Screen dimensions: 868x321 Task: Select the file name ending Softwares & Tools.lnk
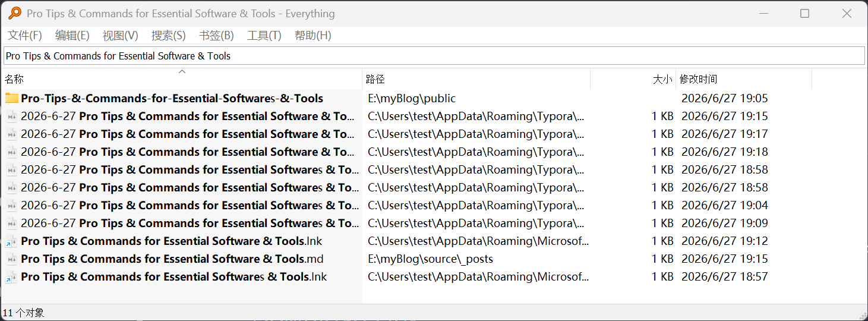[x=174, y=276]
